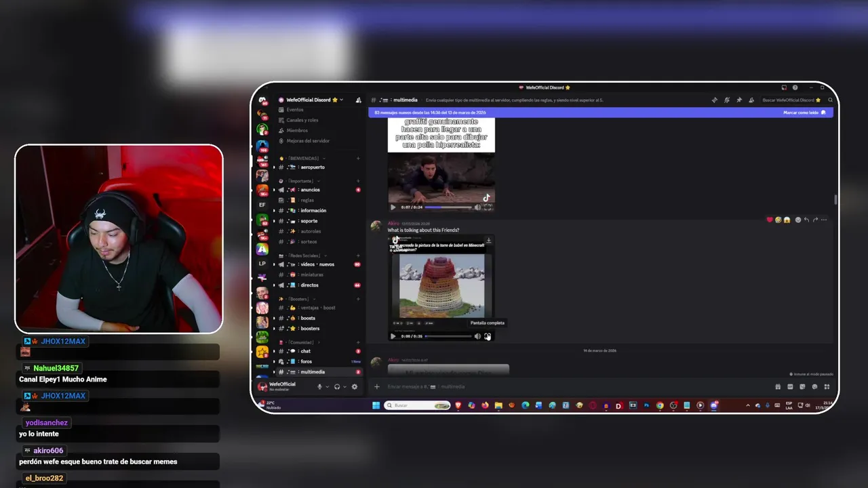Show pinned messages in multimedia channel

pos(739,100)
